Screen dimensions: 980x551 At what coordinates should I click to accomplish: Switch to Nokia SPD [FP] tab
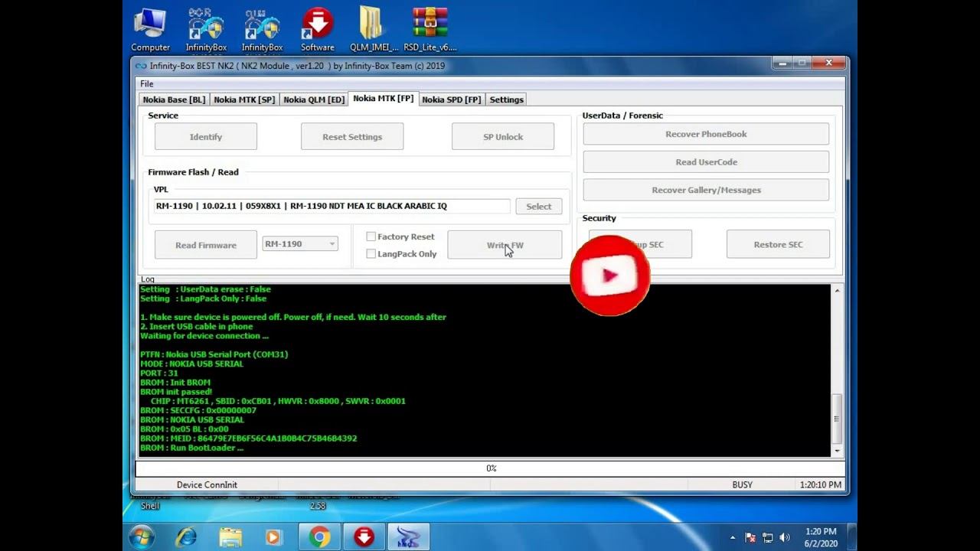tap(452, 99)
